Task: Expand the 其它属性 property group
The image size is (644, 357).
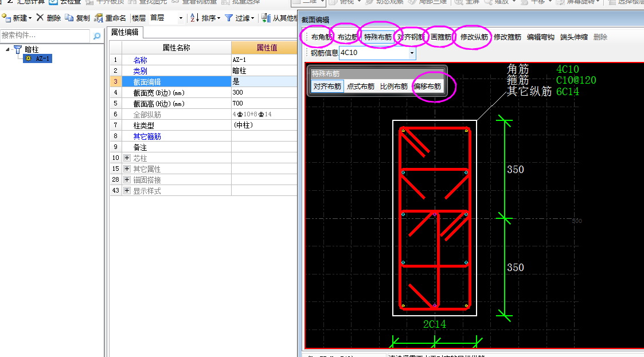Action: coord(127,168)
